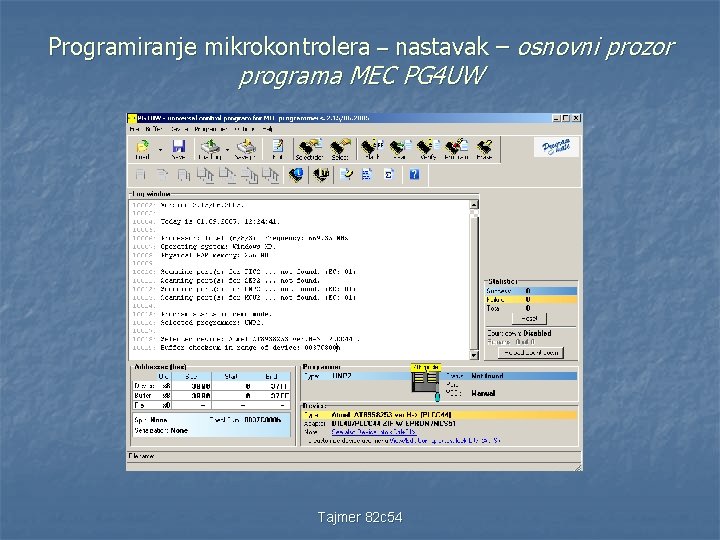720x540 pixels.
Task: Click the File row in Addresses table
Action: click(211, 405)
